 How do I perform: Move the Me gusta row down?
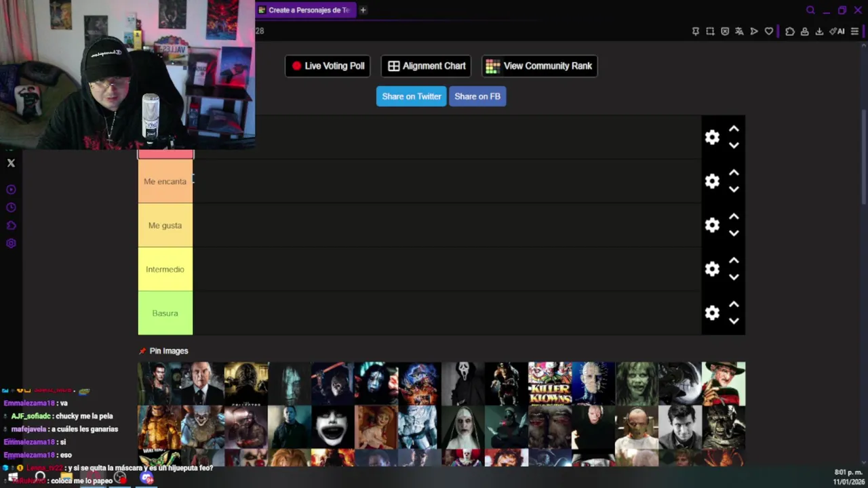tap(734, 233)
